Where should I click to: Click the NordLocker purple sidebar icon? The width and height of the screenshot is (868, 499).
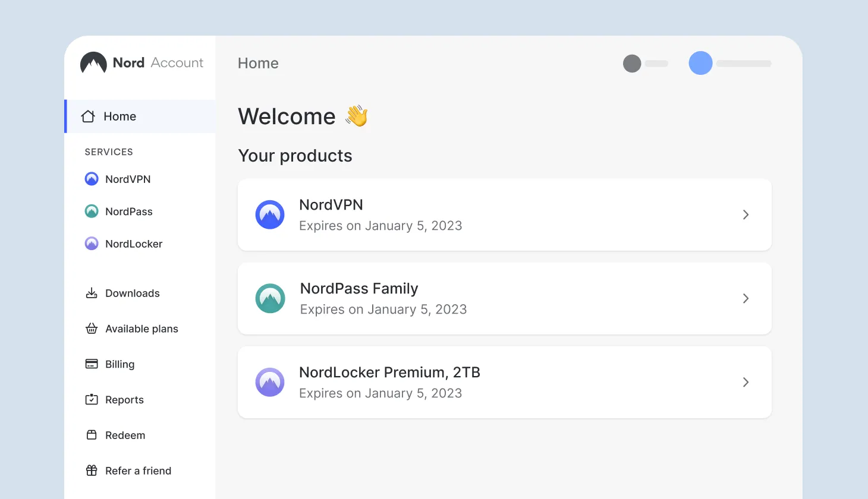coord(92,244)
